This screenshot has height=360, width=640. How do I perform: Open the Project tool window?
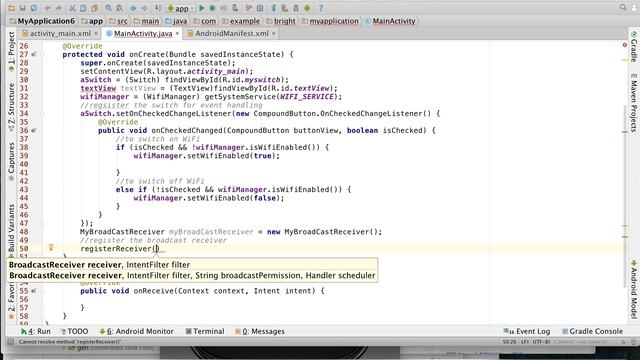tap(11, 51)
